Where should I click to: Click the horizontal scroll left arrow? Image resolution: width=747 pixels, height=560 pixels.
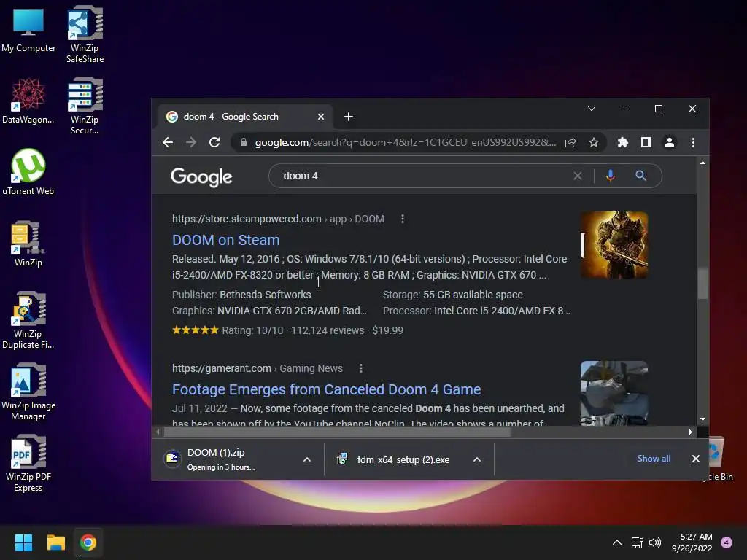(158, 432)
